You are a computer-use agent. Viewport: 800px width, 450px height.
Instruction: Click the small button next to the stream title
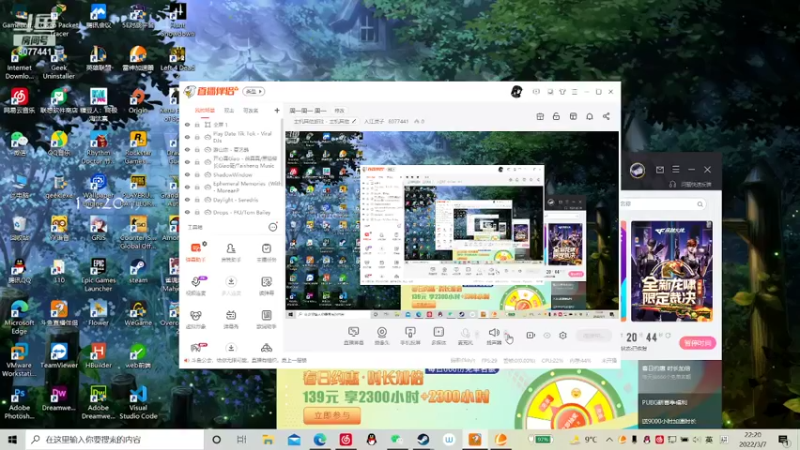[x=339, y=110]
